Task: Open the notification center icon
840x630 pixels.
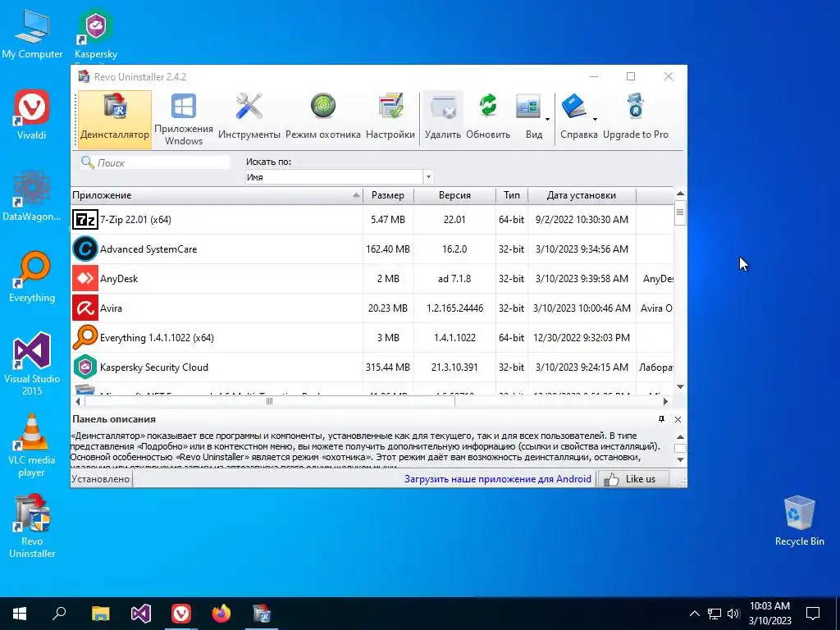Action: tap(813, 614)
